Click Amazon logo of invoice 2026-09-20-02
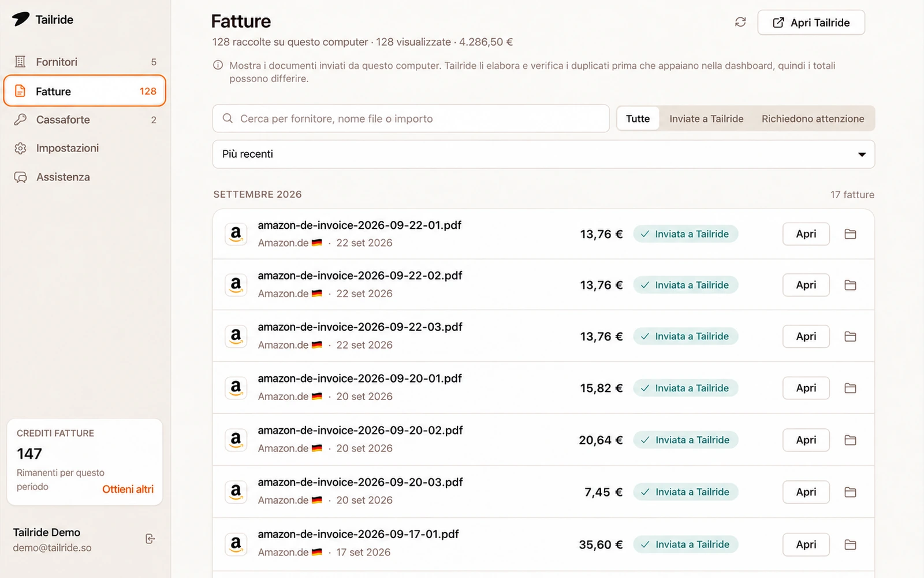The width and height of the screenshot is (924, 578). [x=236, y=440]
